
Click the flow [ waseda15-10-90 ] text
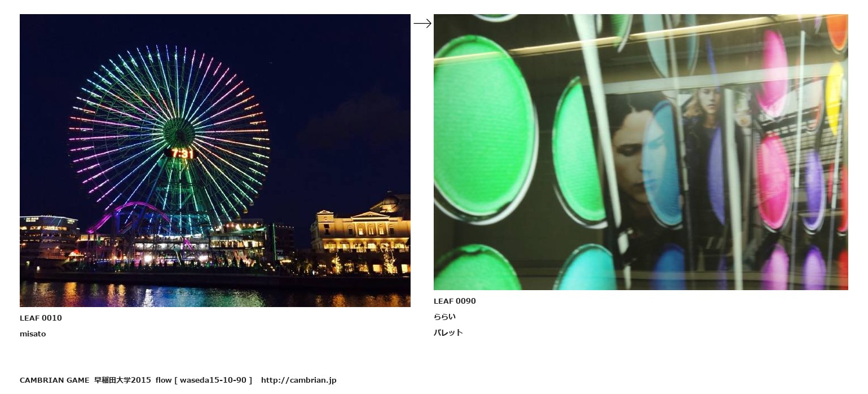tap(204, 380)
